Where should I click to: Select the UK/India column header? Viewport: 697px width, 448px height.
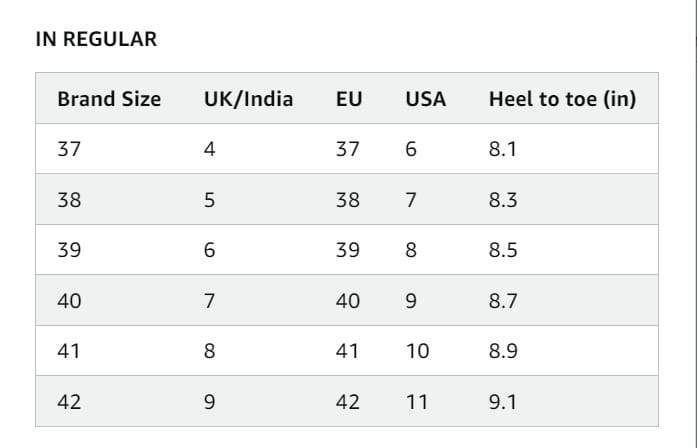(248, 99)
